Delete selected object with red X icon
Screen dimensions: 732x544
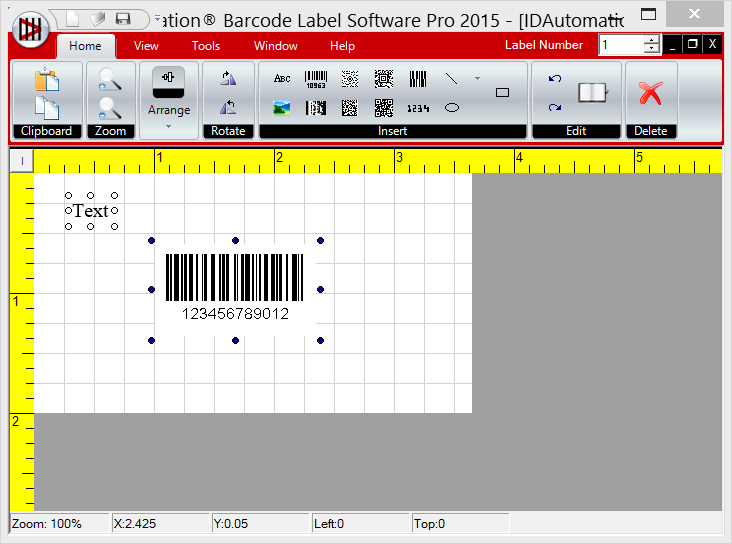(651, 93)
